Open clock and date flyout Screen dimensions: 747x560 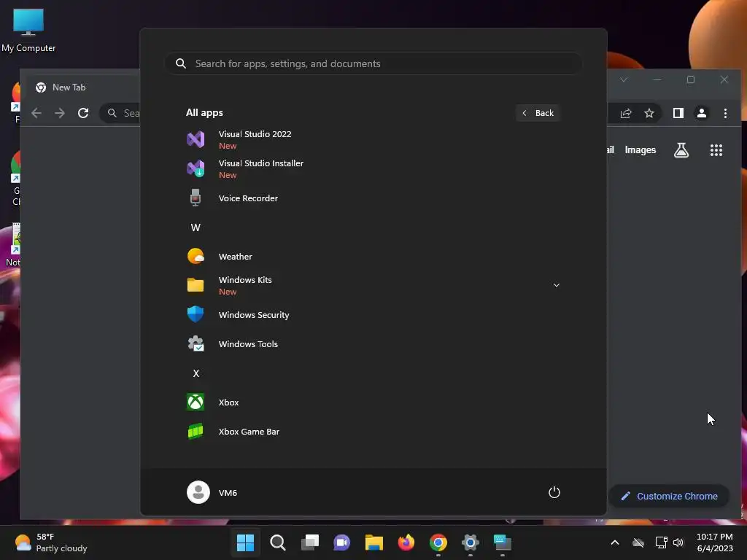click(715, 542)
